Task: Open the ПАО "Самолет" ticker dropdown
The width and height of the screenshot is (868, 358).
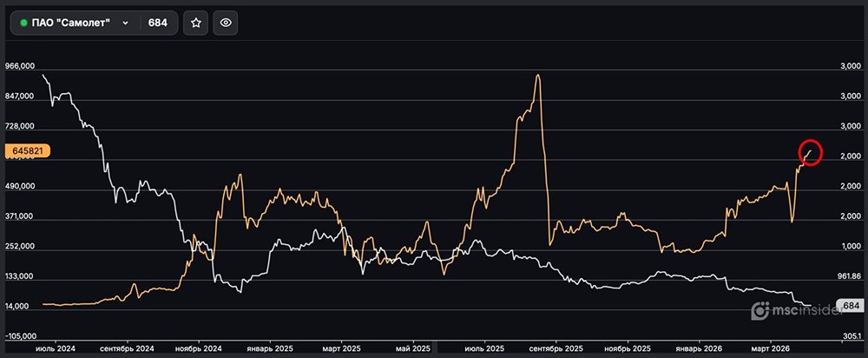Action: (75, 23)
